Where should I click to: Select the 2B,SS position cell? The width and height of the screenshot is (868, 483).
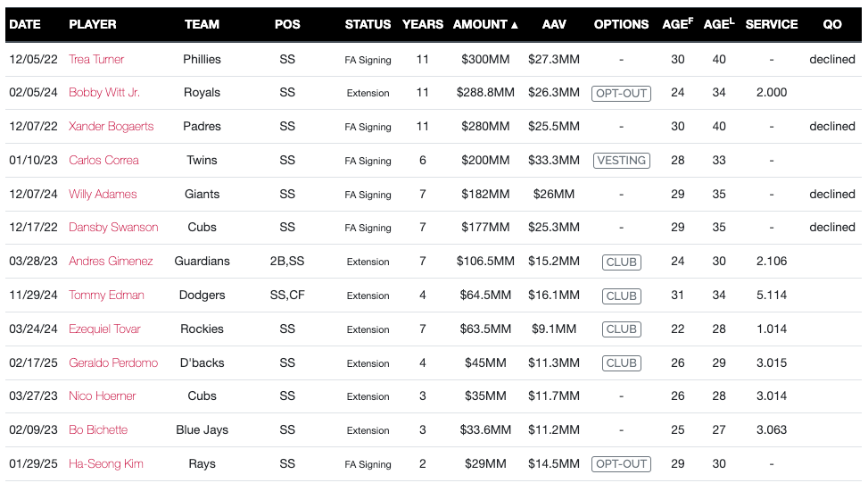pyautogui.click(x=287, y=261)
